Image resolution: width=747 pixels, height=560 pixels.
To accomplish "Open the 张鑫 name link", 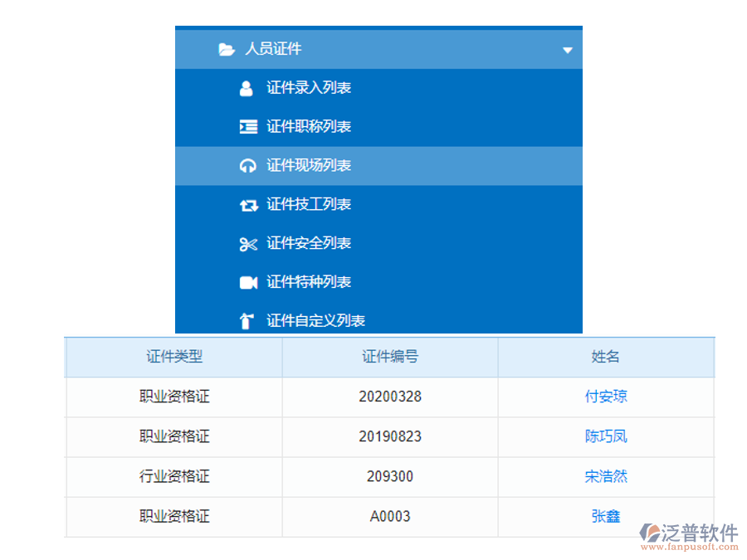I will [606, 517].
